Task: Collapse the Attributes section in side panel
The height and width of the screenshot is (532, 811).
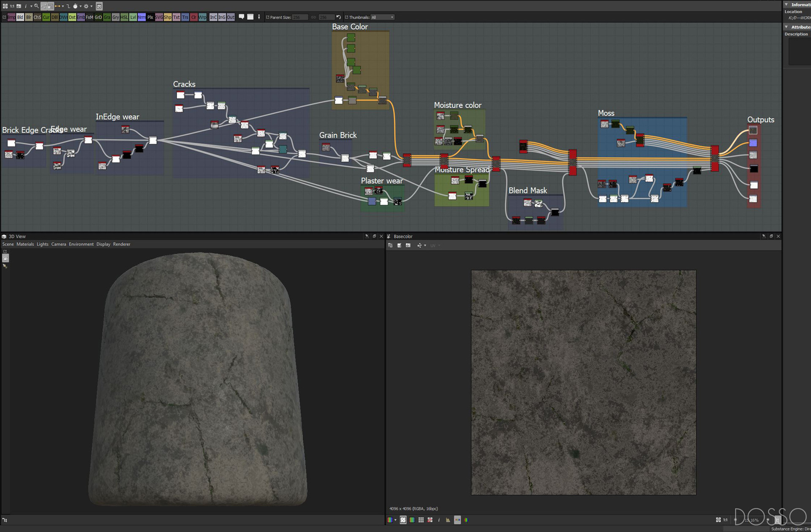Action: pyautogui.click(x=787, y=27)
